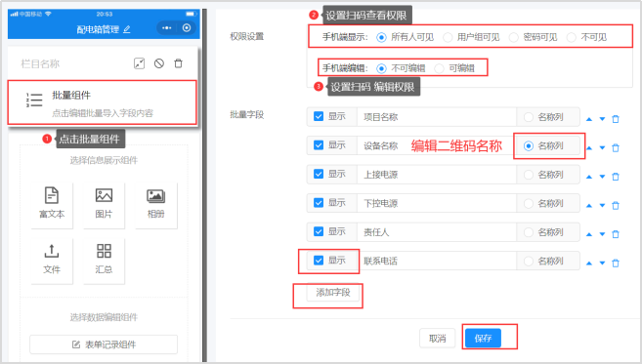Screen dimensions: 642x364
Task: Edit the 项目名称 field name input
Action: [437, 117]
